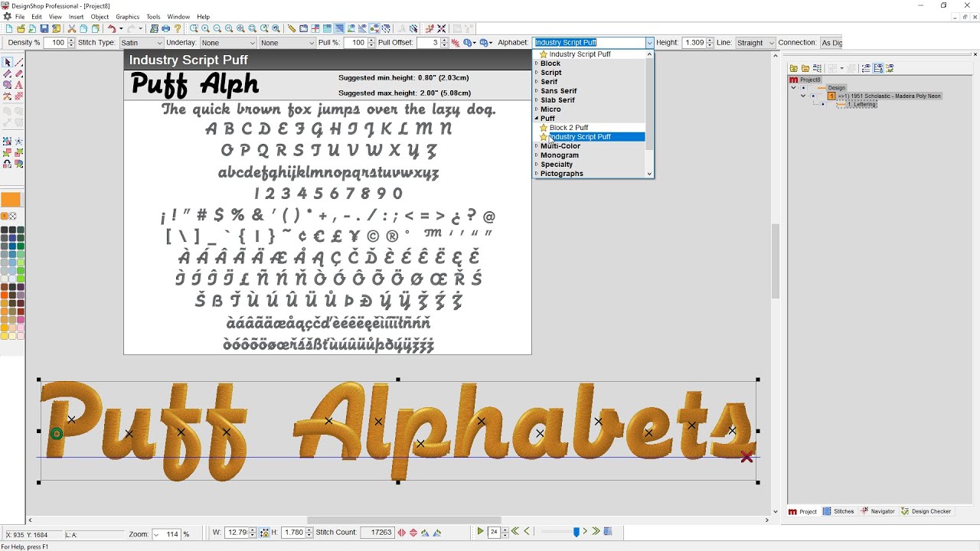980x551 pixels.
Task: Click the Pull % value field
Action: [x=354, y=43]
